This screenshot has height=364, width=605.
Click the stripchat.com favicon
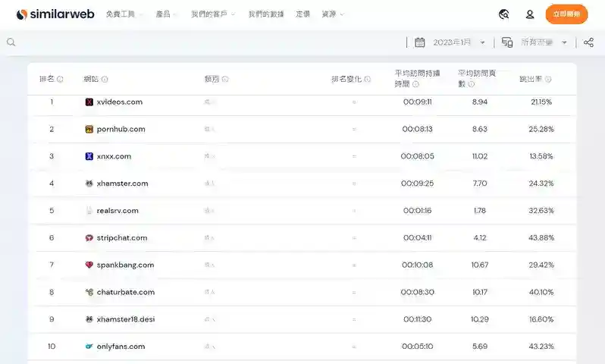coord(89,238)
